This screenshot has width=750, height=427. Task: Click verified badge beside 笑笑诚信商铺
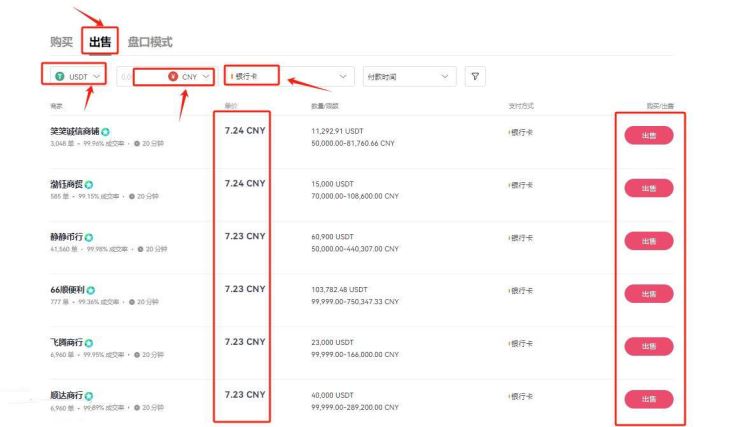point(105,131)
